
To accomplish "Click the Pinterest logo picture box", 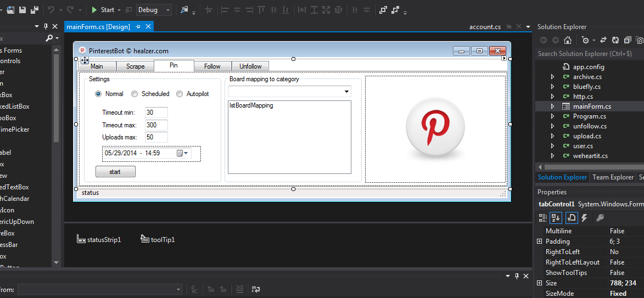I will click(435, 129).
